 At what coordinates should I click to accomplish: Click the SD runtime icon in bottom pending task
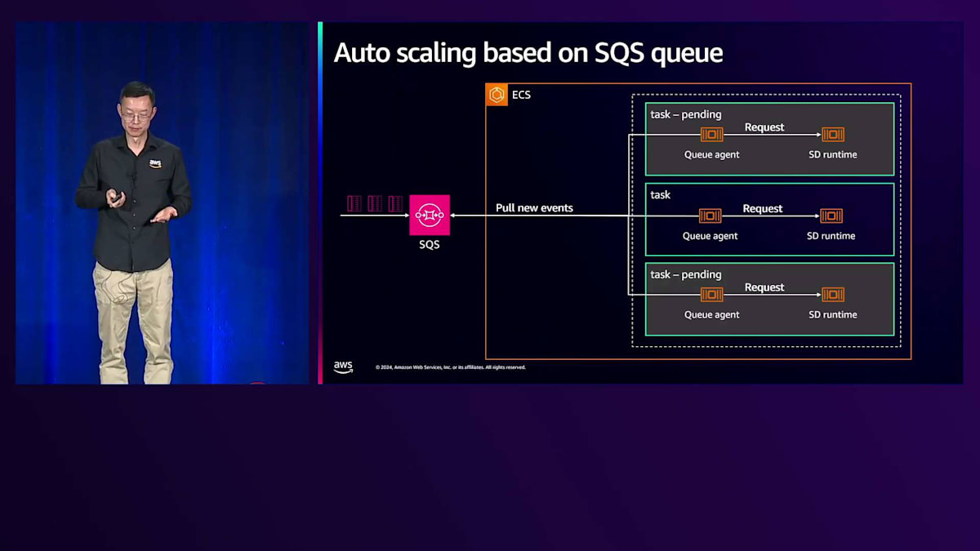click(x=833, y=295)
